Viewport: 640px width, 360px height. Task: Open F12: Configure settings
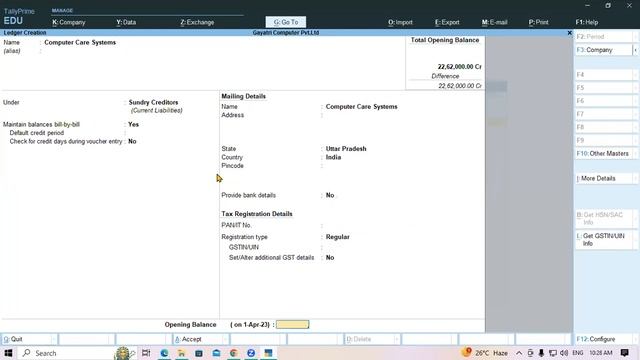(605, 339)
